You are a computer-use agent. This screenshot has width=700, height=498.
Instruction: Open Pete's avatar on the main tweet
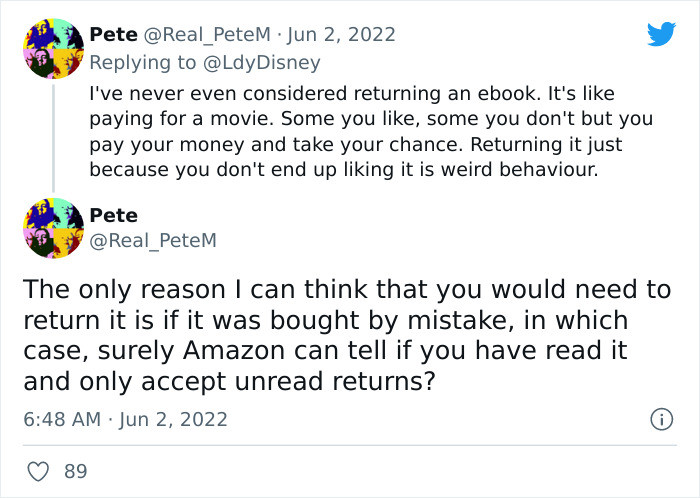[x=53, y=228]
